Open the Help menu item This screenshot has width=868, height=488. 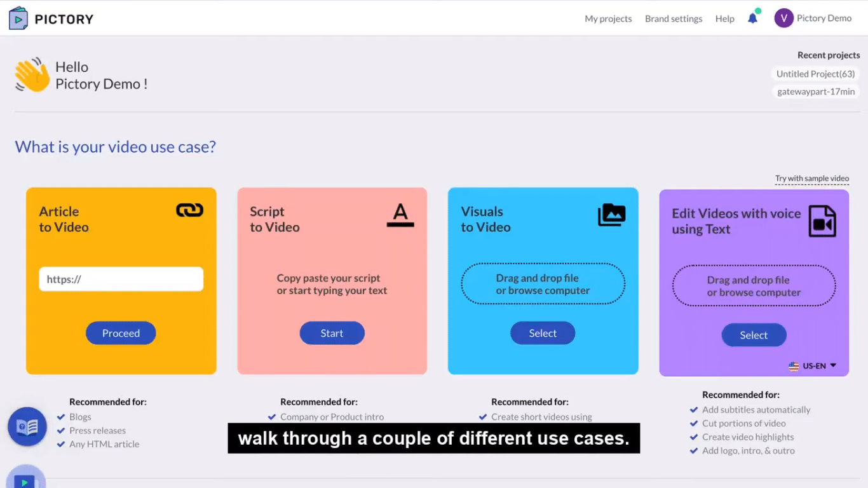tap(724, 19)
